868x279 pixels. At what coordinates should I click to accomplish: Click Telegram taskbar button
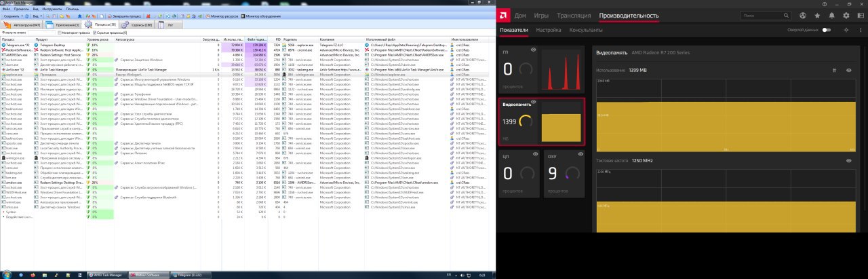(x=191, y=275)
